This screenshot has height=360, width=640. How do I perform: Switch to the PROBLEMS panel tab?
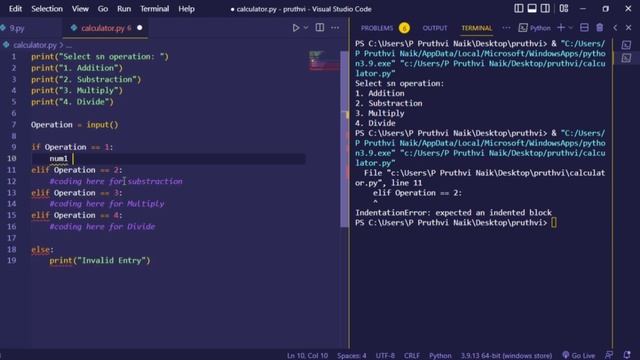click(377, 28)
